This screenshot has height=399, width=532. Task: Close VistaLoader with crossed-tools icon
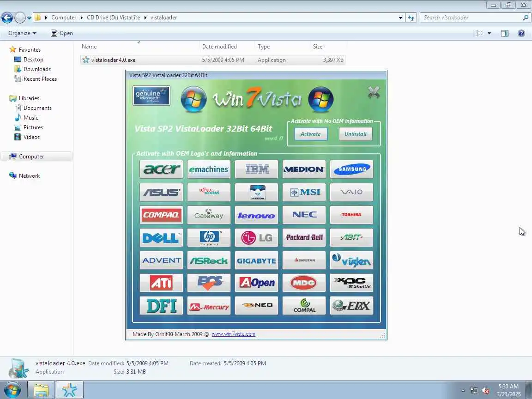click(x=374, y=92)
